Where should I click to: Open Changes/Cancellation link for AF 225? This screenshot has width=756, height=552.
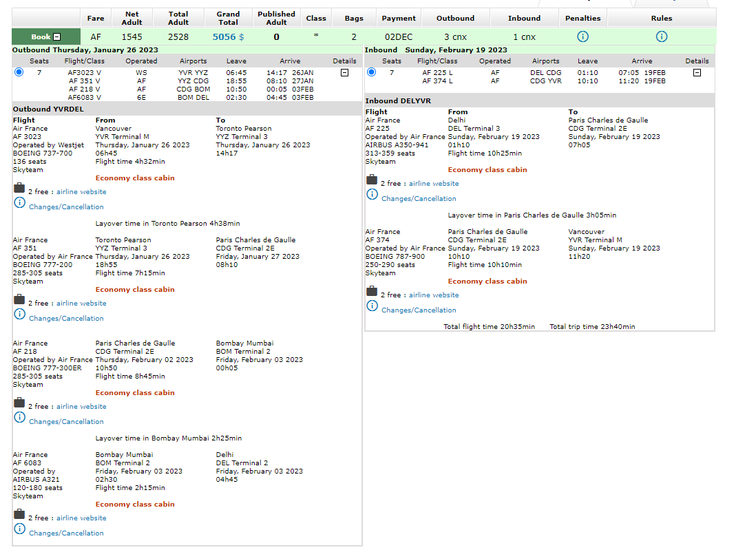(x=419, y=199)
